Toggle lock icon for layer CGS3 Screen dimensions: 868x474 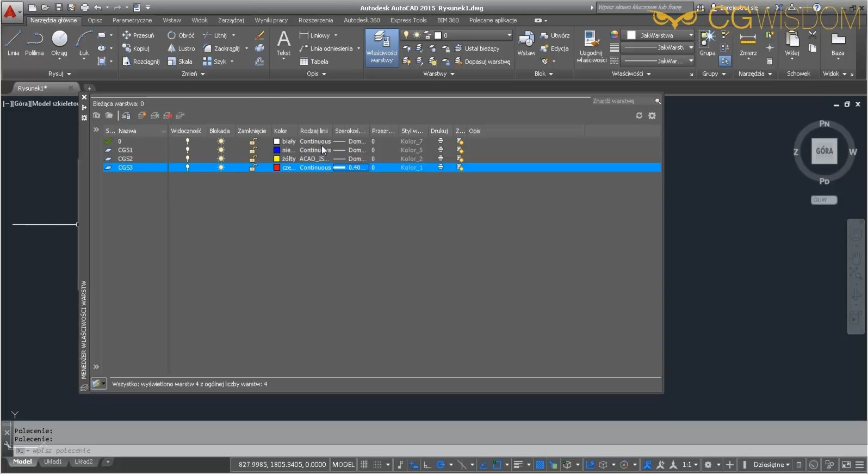[x=253, y=168]
